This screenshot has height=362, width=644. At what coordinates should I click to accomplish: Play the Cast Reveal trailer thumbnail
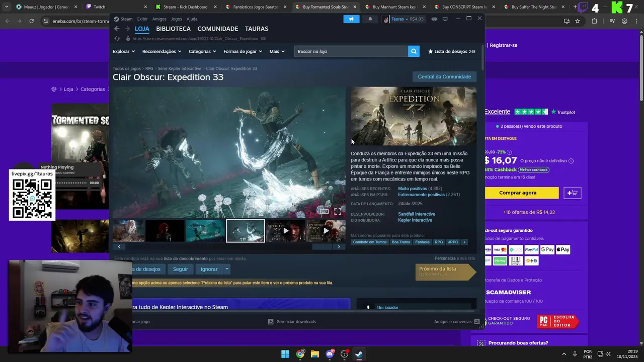(285, 231)
